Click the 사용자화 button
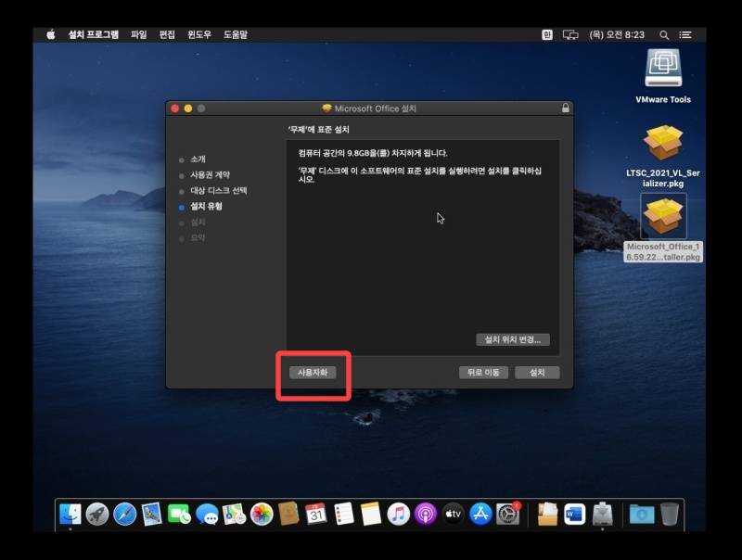 (313, 372)
